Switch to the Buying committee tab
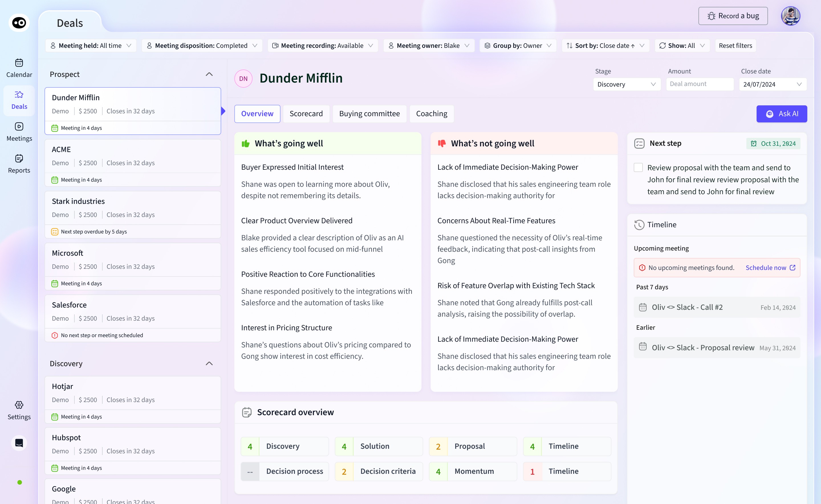Screen dimensions: 821x504 click(369, 114)
